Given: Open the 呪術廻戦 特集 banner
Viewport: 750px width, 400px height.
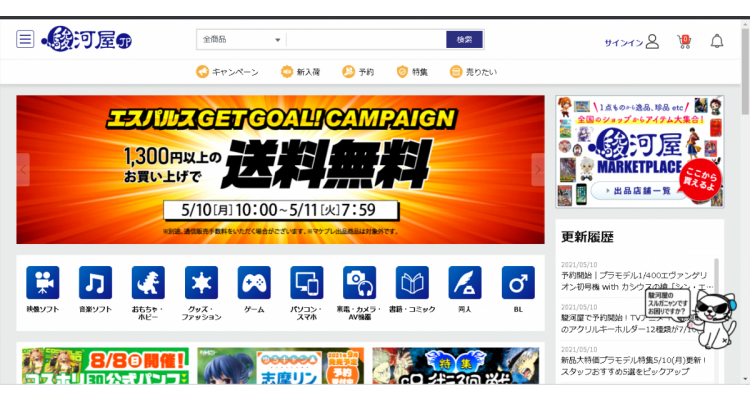Looking at the screenshot, I should (x=455, y=366).
